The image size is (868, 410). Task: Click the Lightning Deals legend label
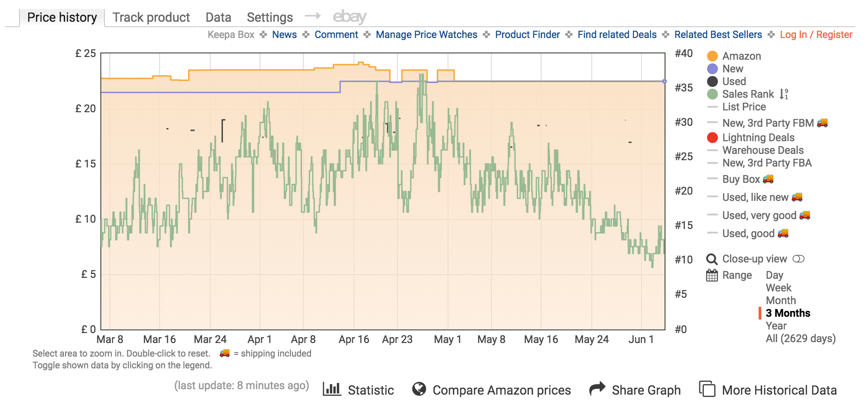(758, 138)
